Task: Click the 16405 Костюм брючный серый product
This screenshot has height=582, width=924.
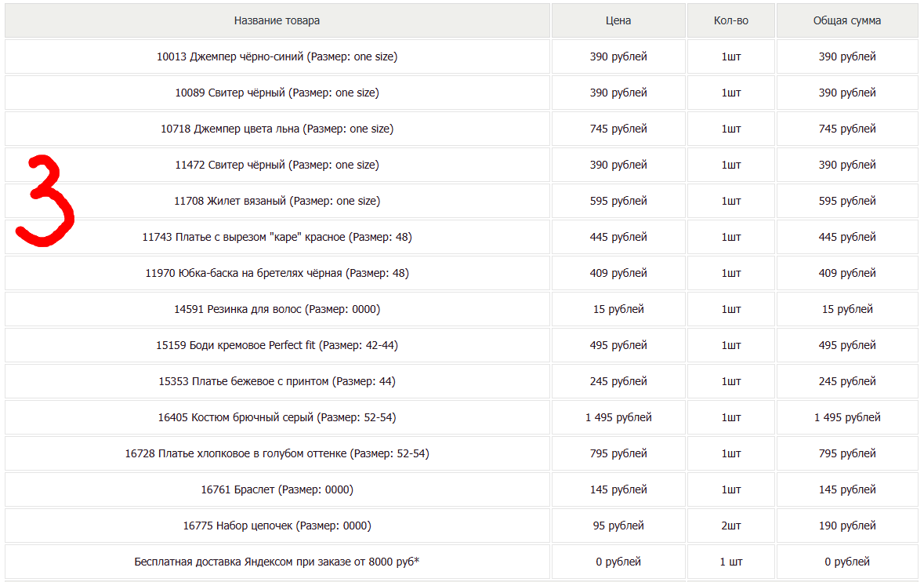Action: coord(277,417)
